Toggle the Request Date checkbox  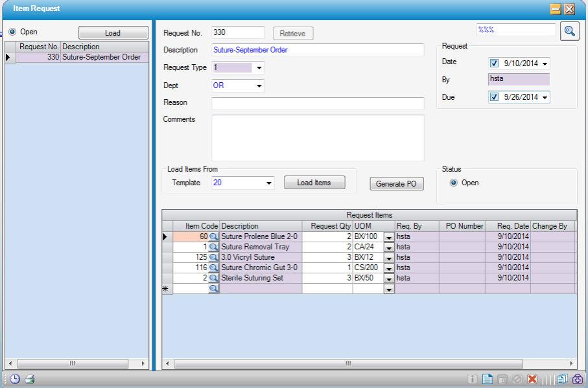(x=494, y=63)
